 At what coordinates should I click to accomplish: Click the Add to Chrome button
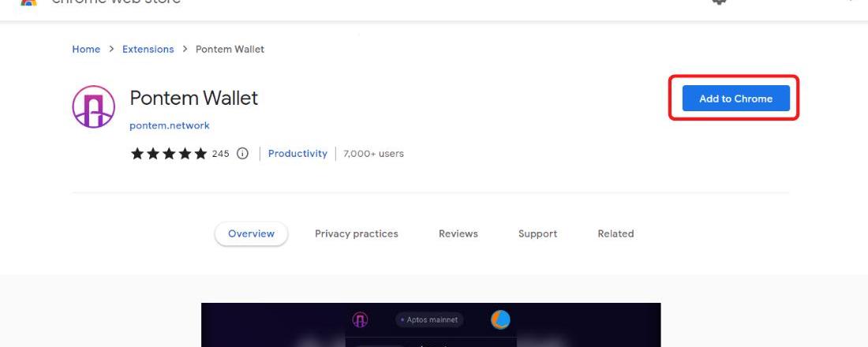(735, 99)
